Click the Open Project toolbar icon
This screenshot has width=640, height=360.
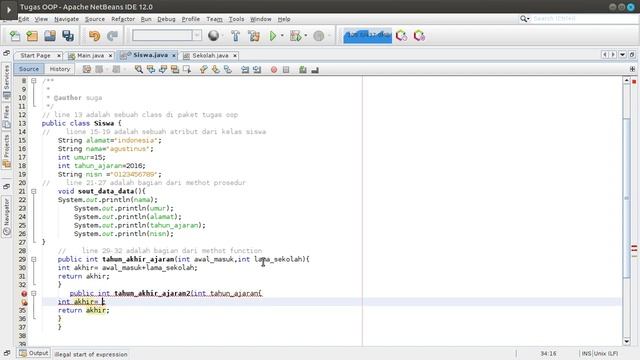pyautogui.click(x=50, y=36)
